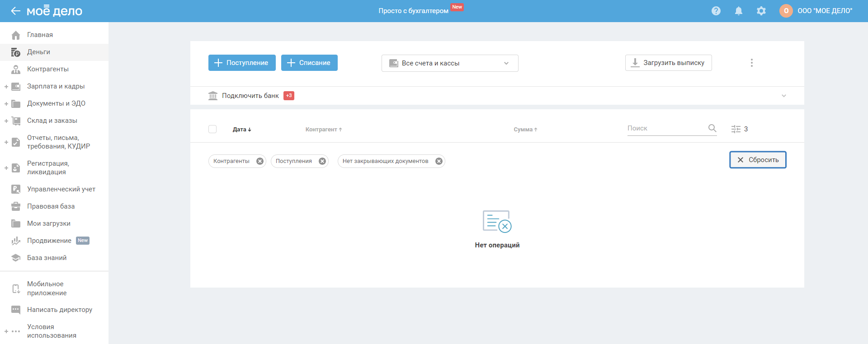This screenshot has height=344, width=868.
Task: Click the Списание button
Action: [x=309, y=63]
